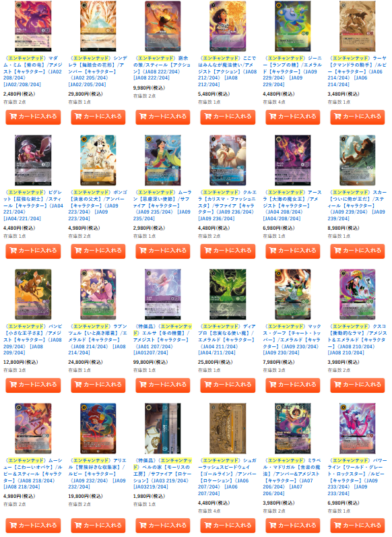Click cart icon for Kuzco 3,980円 card
This screenshot has height=537, width=392.
(x=337, y=385)
